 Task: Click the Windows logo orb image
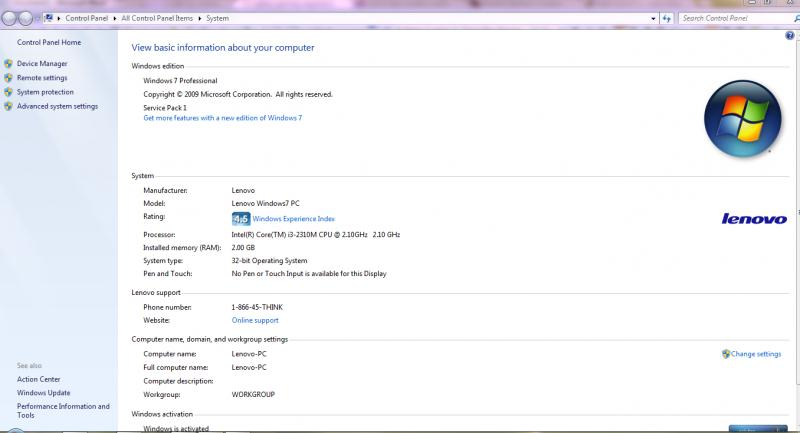(742, 118)
